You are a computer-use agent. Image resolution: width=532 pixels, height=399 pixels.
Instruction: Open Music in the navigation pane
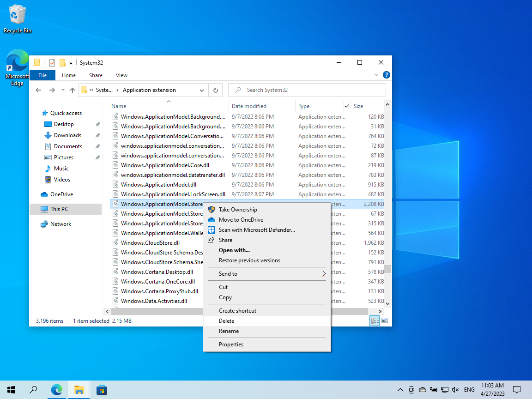(61, 169)
